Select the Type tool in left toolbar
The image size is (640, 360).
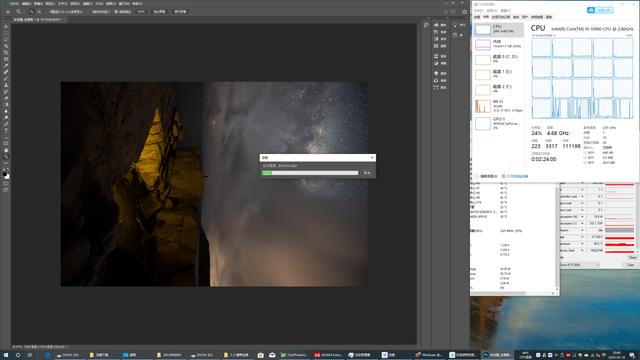tap(6, 131)
